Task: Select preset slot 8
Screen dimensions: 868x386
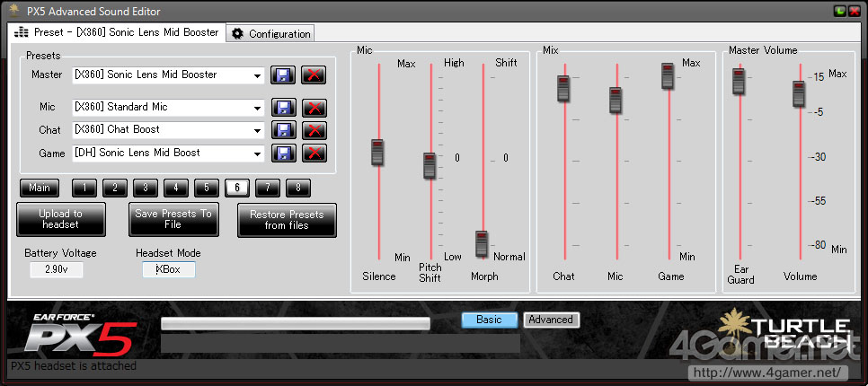Action: 298,188
